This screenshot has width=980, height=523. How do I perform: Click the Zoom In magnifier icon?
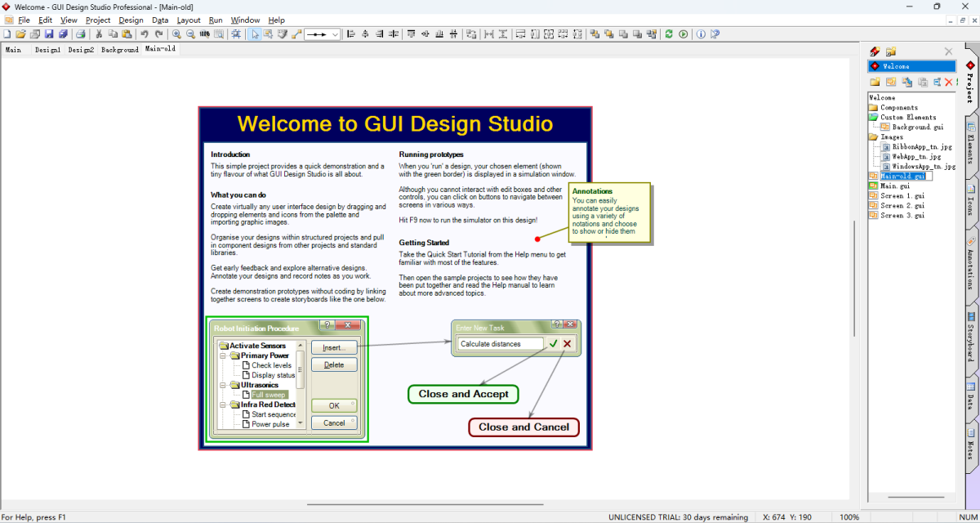tap(176, 34)
